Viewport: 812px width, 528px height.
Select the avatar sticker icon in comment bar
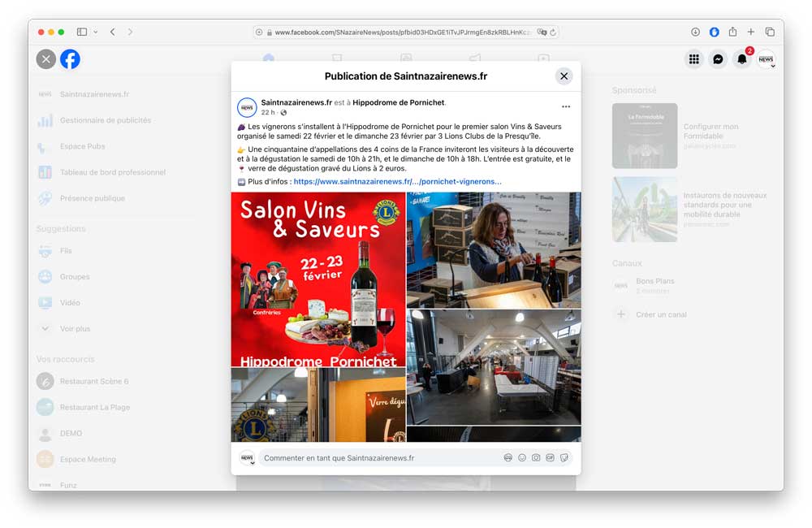[508, 457]
